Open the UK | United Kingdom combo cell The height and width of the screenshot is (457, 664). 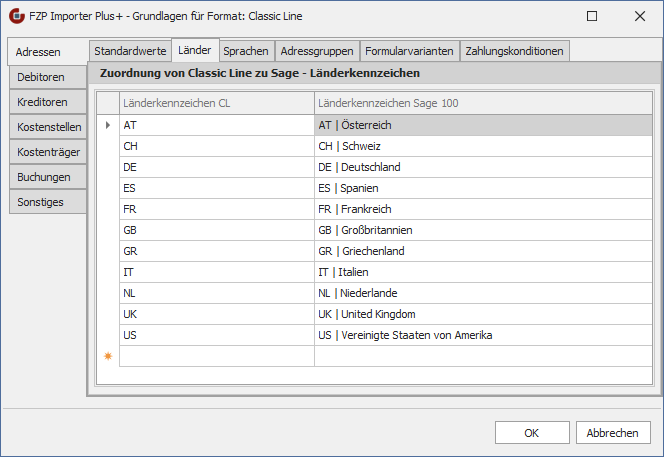pyautogui.click(x=483, y=314)
